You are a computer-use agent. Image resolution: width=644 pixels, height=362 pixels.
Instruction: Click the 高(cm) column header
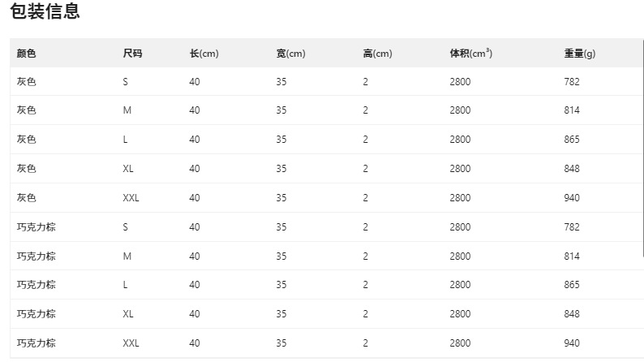point(377,54)
